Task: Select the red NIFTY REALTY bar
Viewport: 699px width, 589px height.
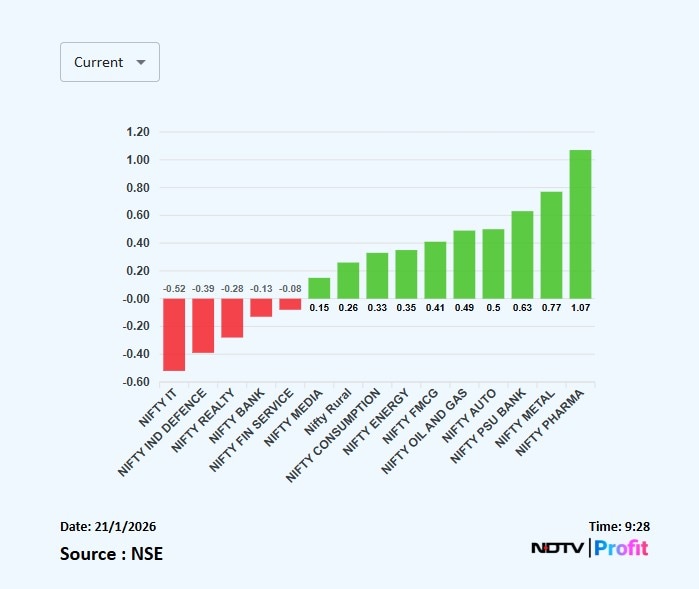Action: [232, 318]
